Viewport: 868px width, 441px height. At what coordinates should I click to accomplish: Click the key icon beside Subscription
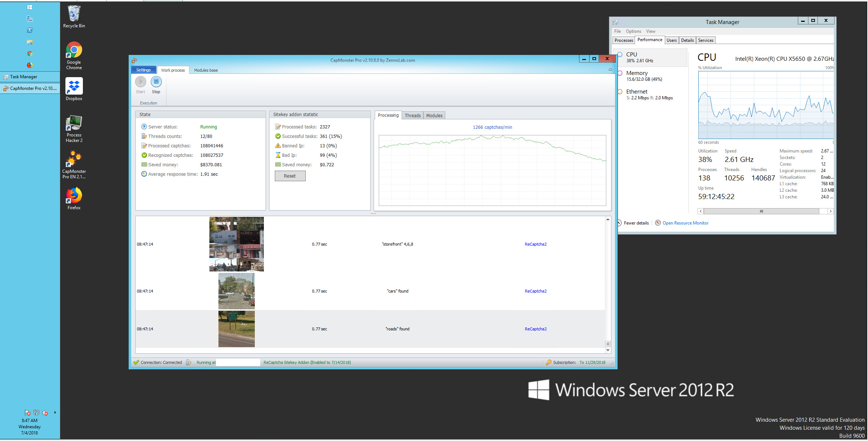tap(548, 362)
